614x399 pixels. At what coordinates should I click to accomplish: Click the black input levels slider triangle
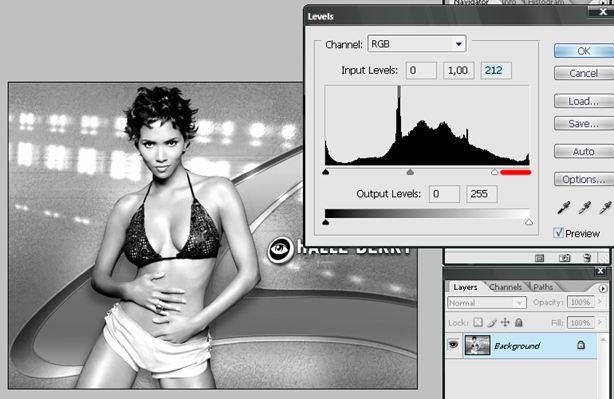[326, 172]
